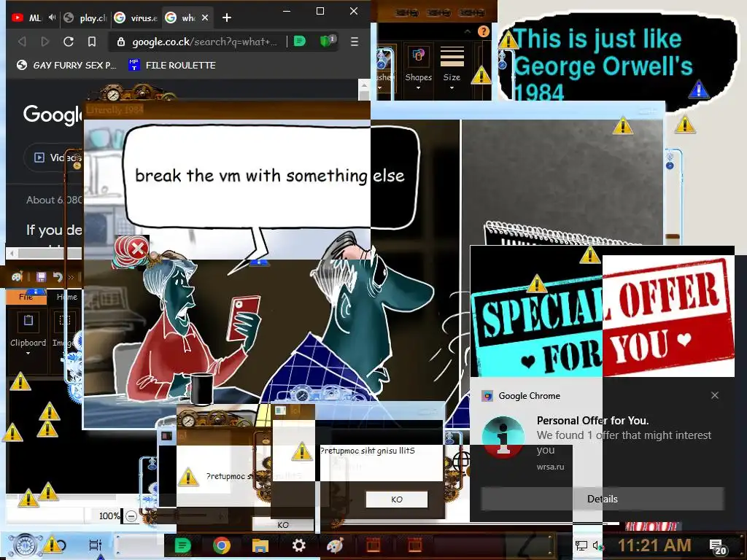This screenshot has width=747, height=560.
Task: Open the File tab in Paint
Action: (26, 297)
